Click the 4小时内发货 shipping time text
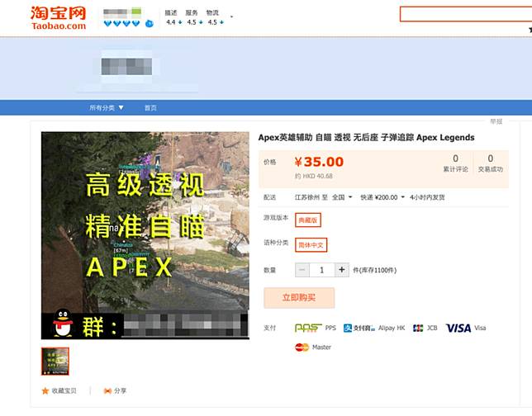This screenshot has width=532, height=416. [x=427, y=197]
